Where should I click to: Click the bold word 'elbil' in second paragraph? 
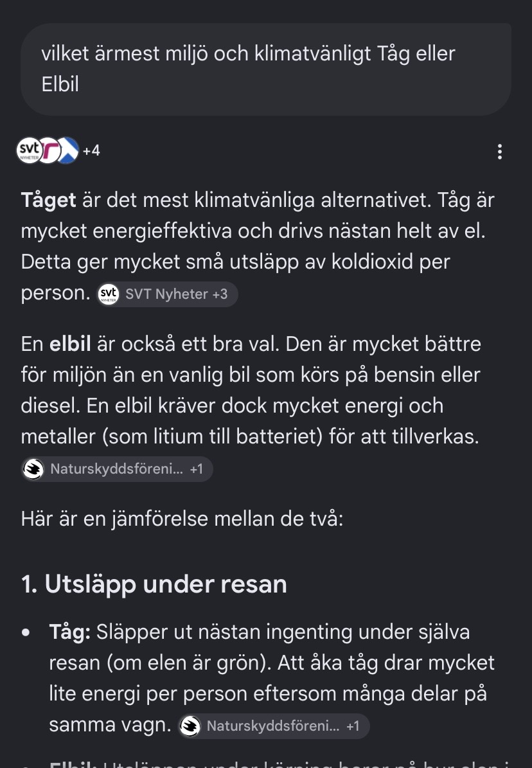click(x=70, y=344)
